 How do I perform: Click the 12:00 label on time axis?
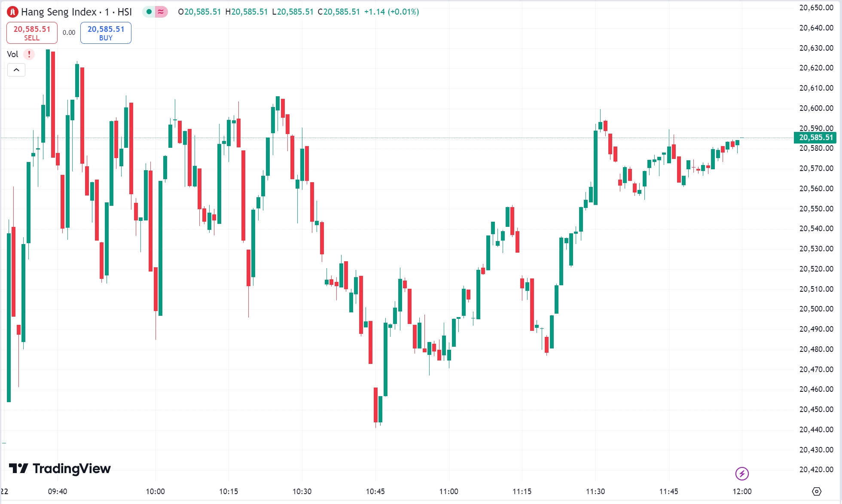point(743,491)
